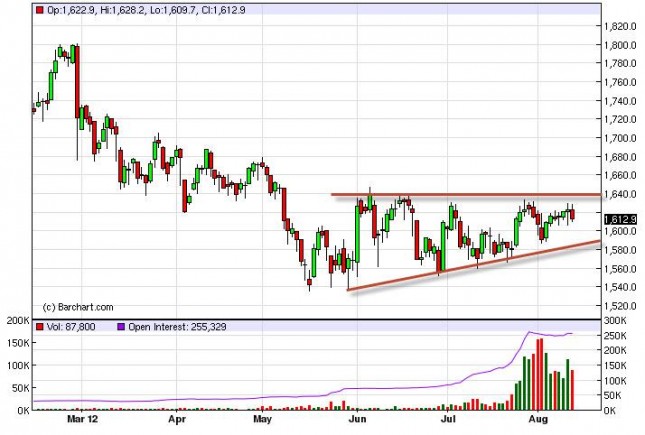Click the 1,720.0 price axis label
645x435 pixels.
(620, 119)
